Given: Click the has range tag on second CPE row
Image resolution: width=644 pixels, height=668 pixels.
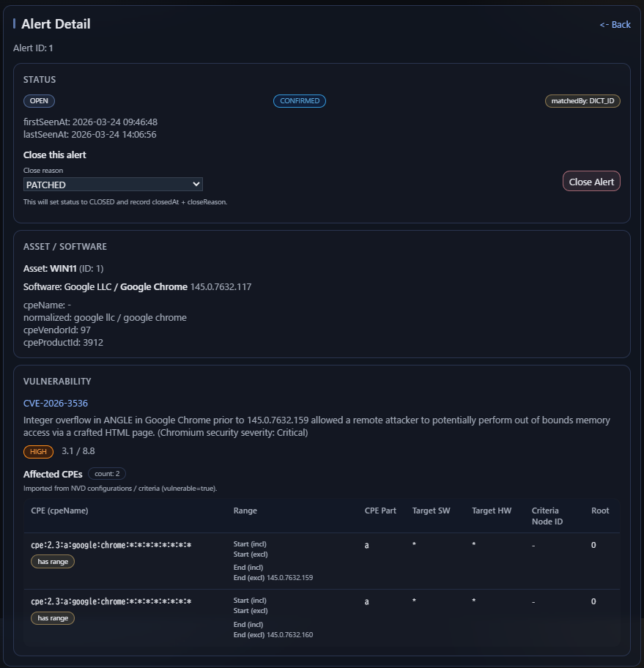Looking at the screenshot, I should (x=52, y=617).
